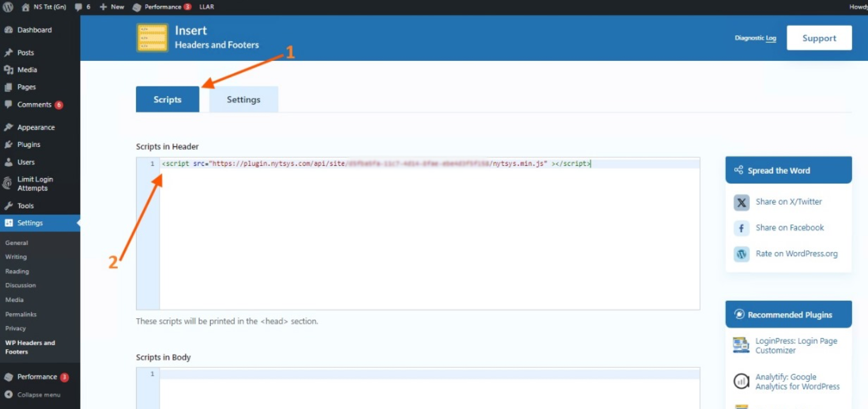Image resolution: width=868 pixels, height=409 pixels.
Task: Click the LoginPress plugin icon
Action: click(x=741, y=345)
